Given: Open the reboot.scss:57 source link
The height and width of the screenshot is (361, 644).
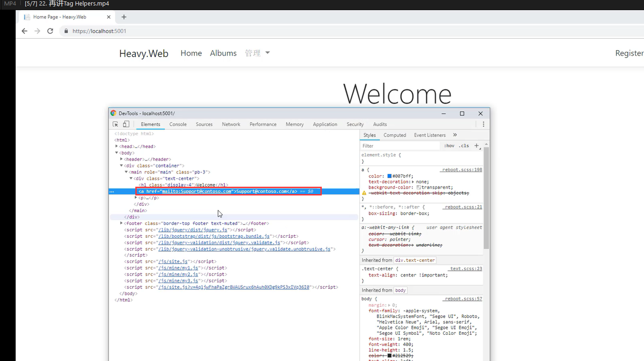Looking at the screenshot, I should (x=464, y=299).
